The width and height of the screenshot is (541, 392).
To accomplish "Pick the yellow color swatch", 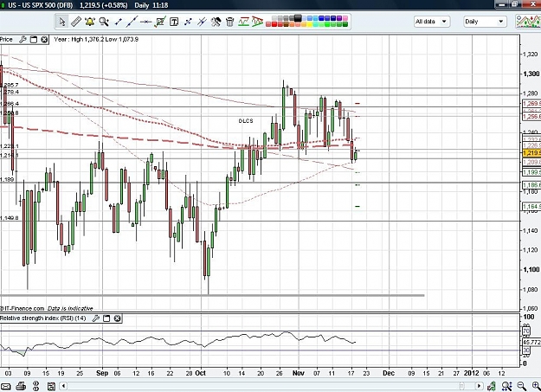I will [310, 24].
